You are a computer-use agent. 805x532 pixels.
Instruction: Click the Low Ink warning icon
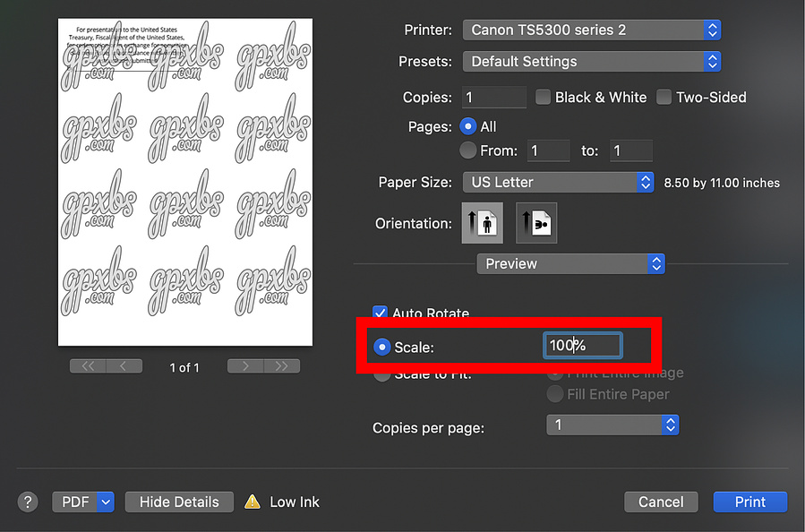click(253, 502)
